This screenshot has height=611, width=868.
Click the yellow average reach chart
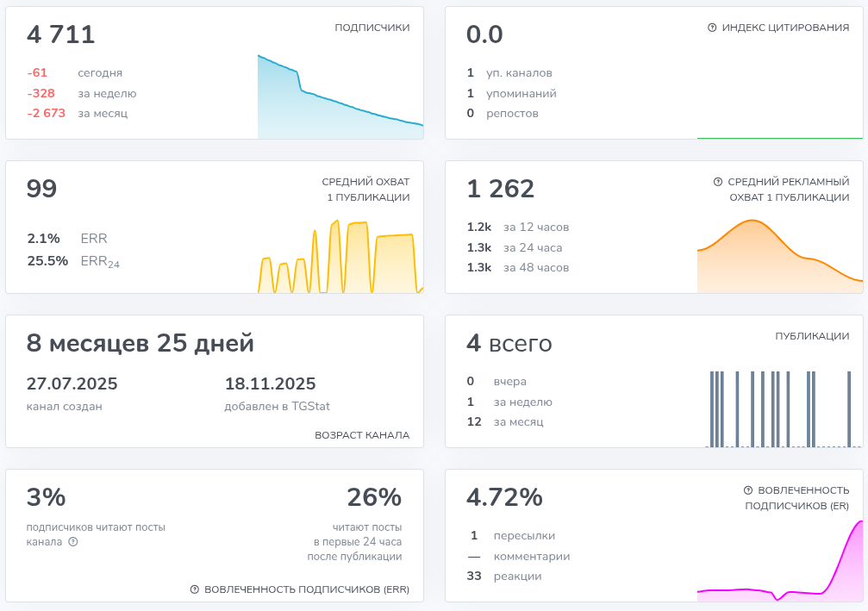coord(340,259)
